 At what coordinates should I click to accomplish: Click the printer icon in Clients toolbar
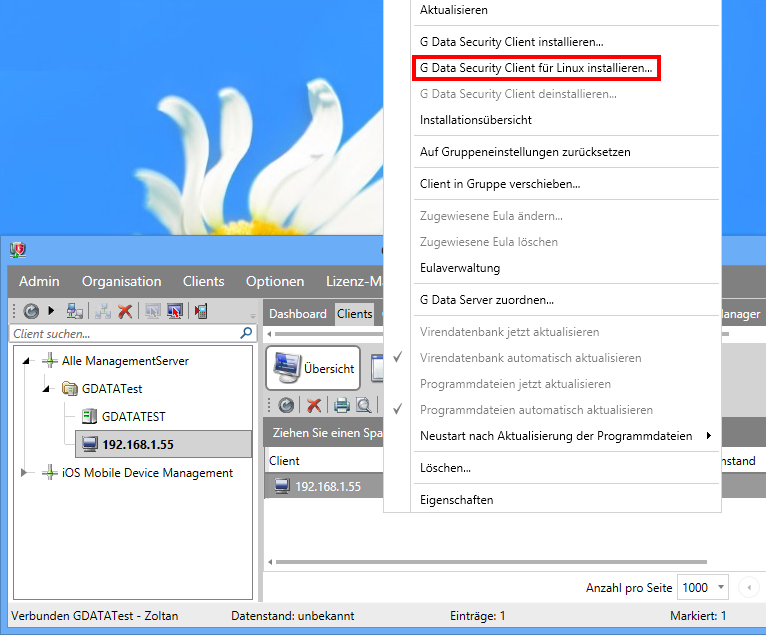point(341,405)
